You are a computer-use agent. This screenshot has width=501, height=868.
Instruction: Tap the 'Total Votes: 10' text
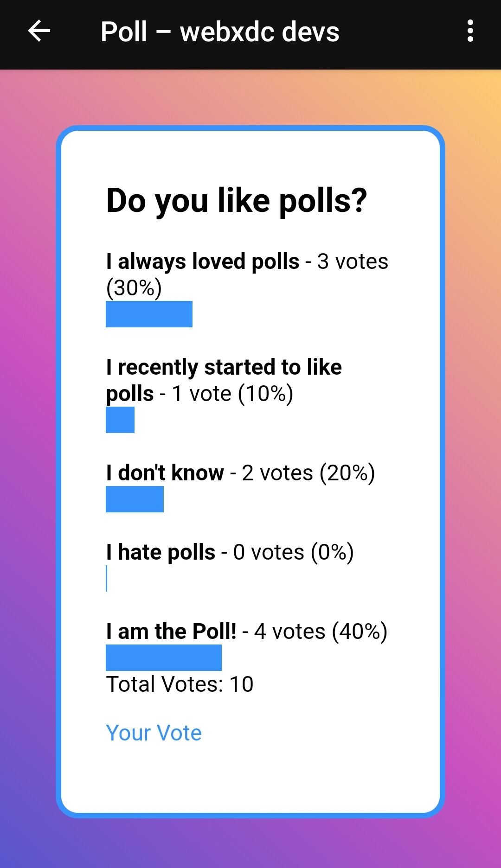click(x=180, y=684)
